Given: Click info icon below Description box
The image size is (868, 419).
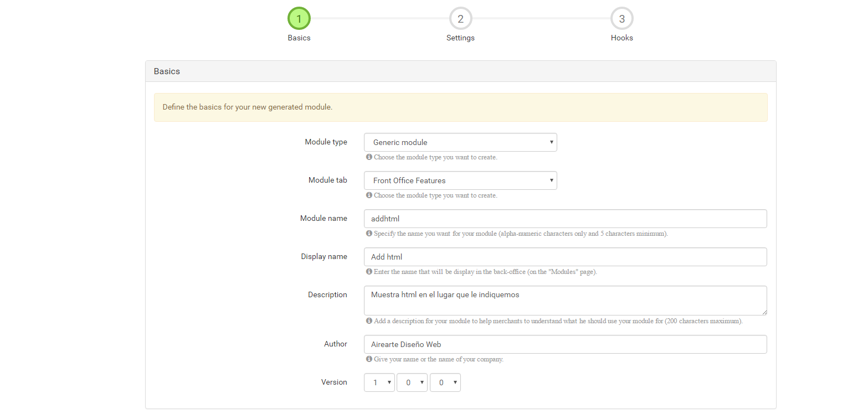Looking at the screenshot, I should point(369,321).
